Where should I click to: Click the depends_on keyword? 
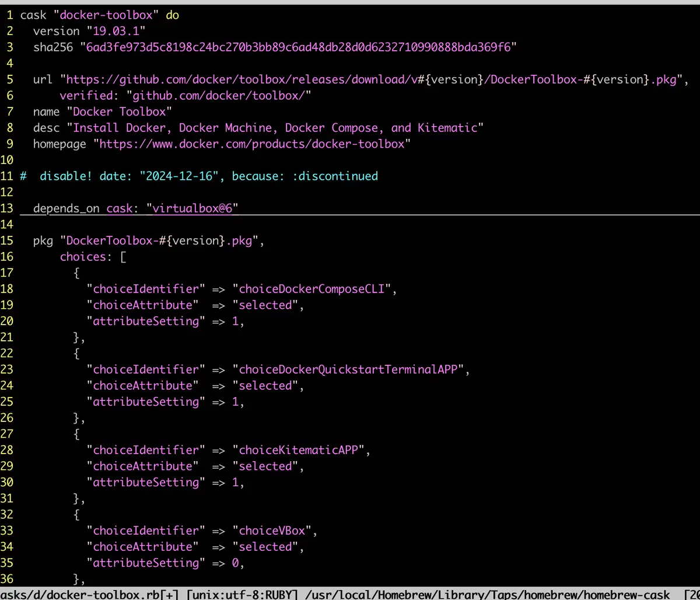tap(66, 208)
